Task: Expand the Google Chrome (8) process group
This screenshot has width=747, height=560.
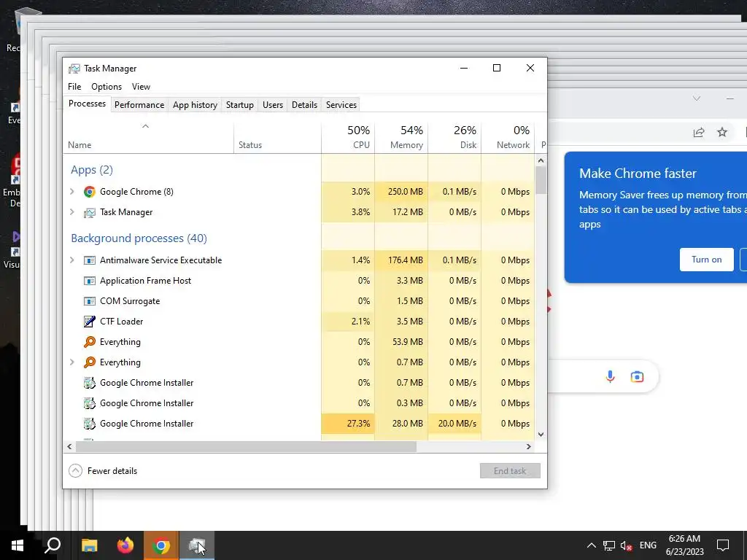Action: 72,192
